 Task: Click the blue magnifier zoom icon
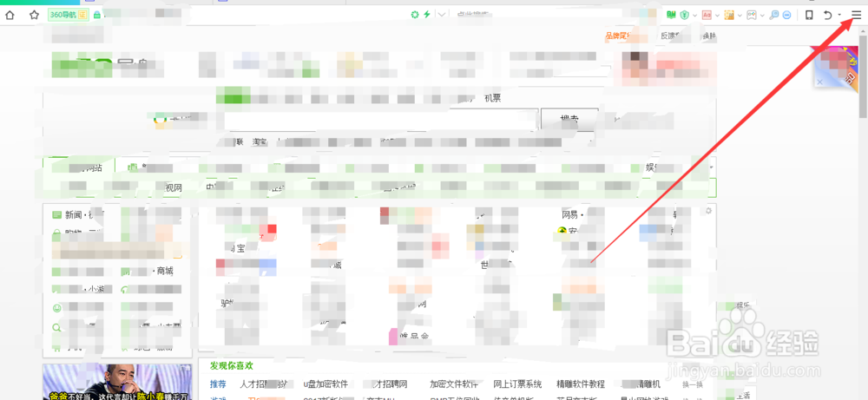coord(774,15)
